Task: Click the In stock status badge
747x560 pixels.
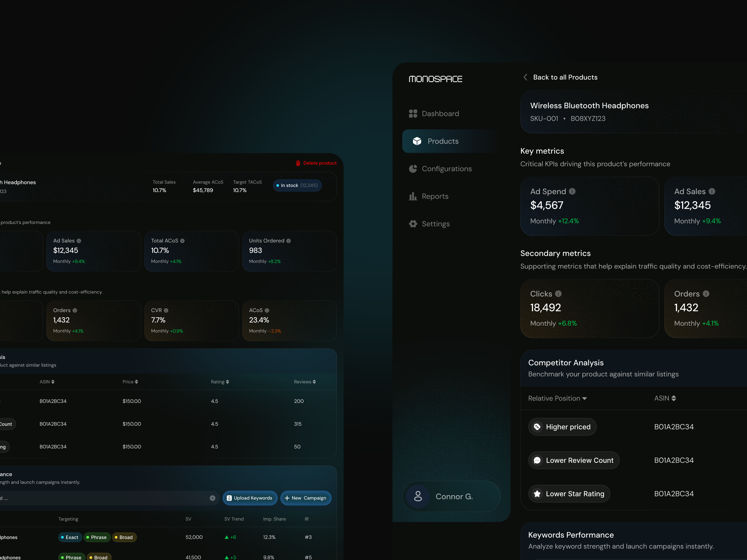Action: pos(297,185)
